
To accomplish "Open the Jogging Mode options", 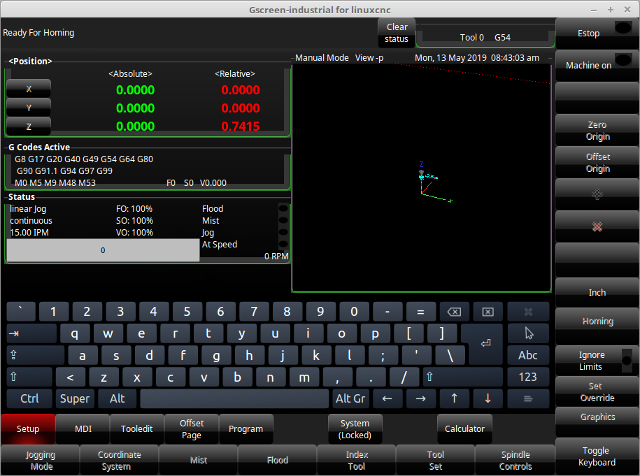I will 42,460.
